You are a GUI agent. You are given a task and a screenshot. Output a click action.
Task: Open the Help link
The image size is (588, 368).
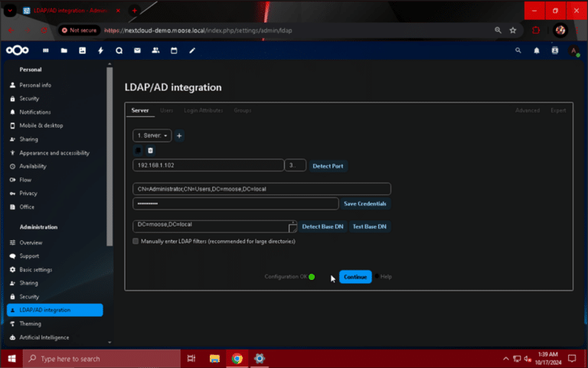(x=386, y=276)
